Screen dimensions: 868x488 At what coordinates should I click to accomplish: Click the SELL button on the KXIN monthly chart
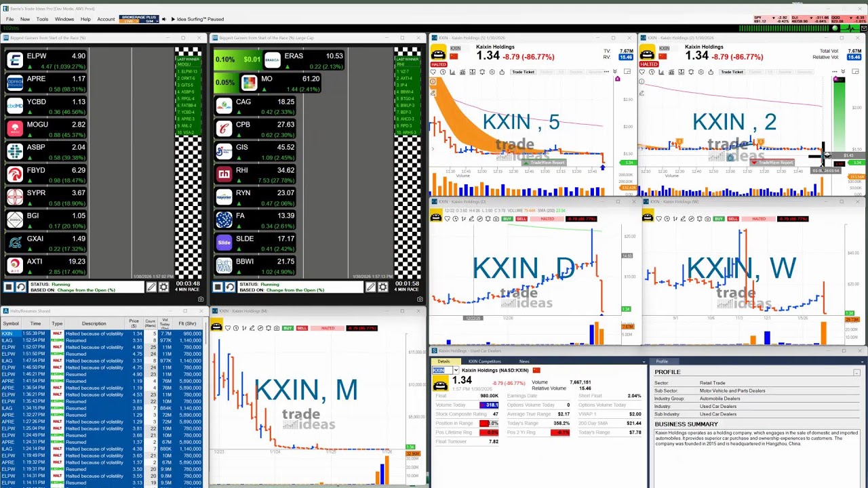(x=302, y=328)
